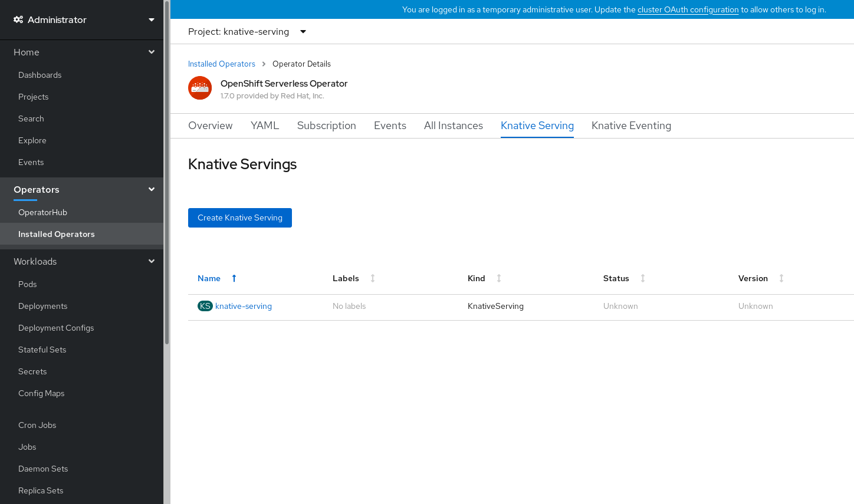Click the Operator Details breadcrumb text
The width and height of the screenshot is (854, 504).
click(301, 64)
